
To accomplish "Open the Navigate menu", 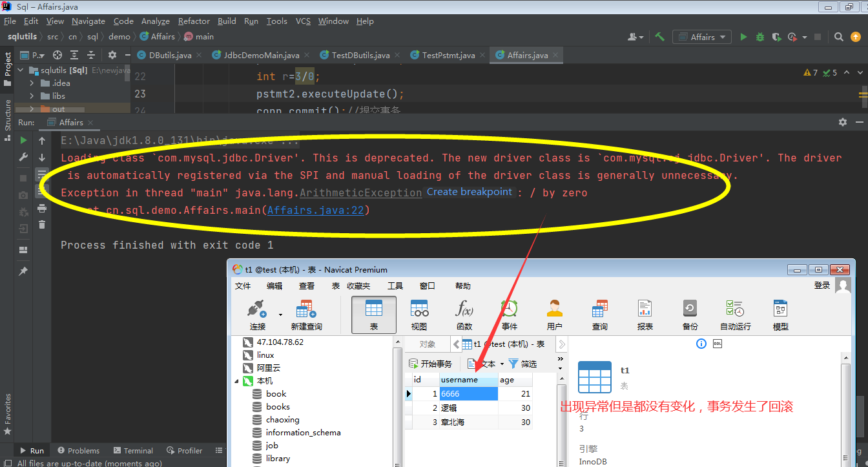I will pos(88,21).
